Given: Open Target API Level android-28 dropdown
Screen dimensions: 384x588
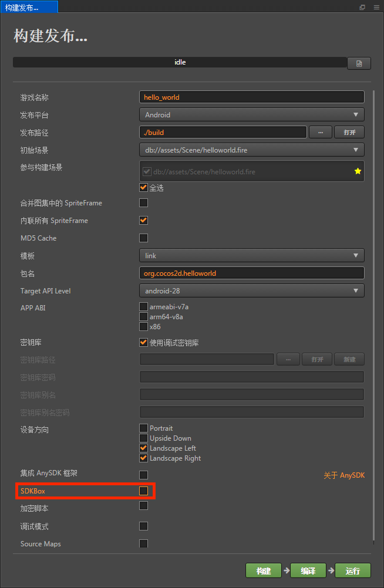Looking at the screenshot, I should (252, 291).
